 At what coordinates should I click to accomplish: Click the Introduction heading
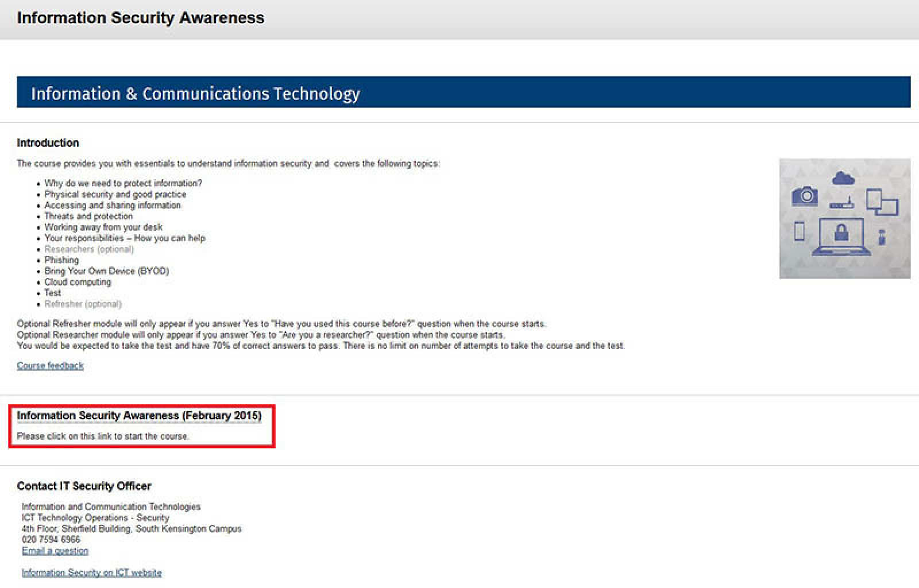48,143
